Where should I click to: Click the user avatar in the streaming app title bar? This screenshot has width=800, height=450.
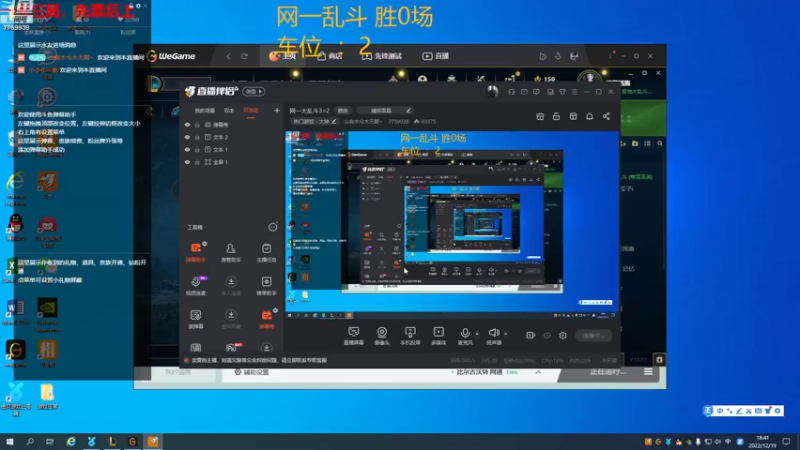pos(492,91)
